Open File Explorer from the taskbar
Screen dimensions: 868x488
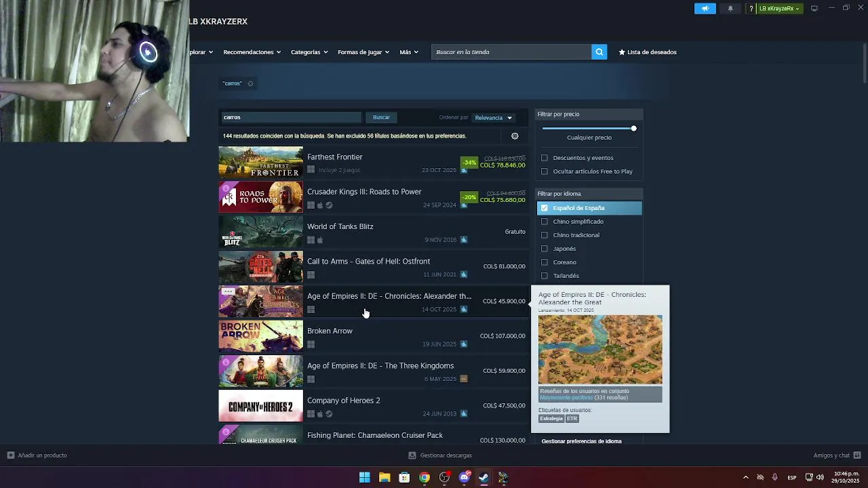click(x=384, y=477)
